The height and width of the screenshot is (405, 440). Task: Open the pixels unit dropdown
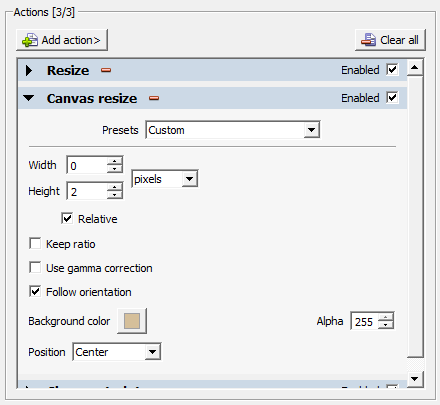pos(165,179)
